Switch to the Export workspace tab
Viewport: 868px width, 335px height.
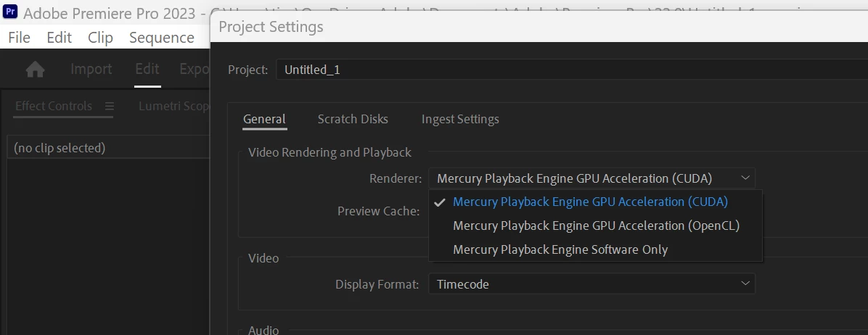[195, 69]
